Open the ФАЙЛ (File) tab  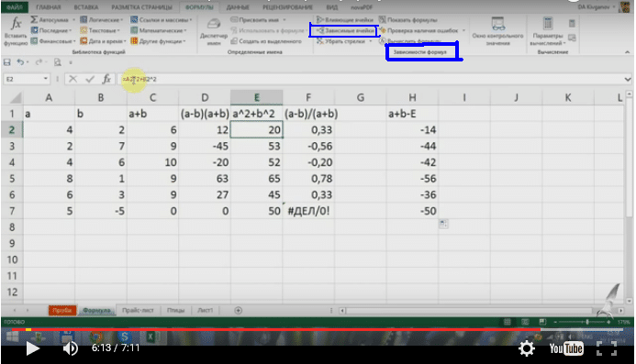[x=15, y=7]
